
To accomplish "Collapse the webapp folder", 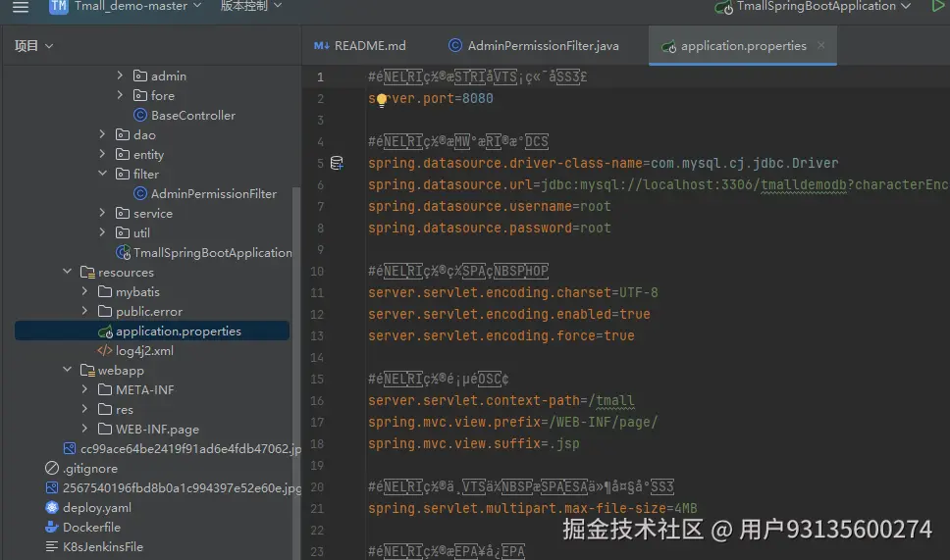I will tap(67, 370).
